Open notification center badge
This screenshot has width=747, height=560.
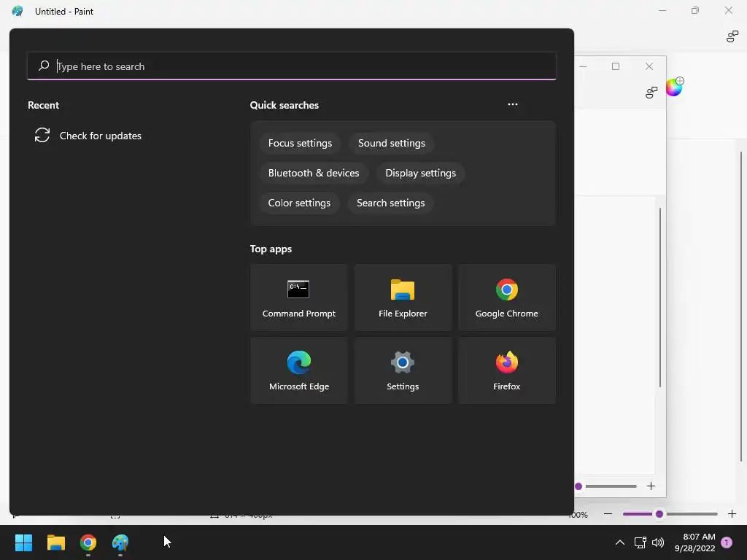727,542
